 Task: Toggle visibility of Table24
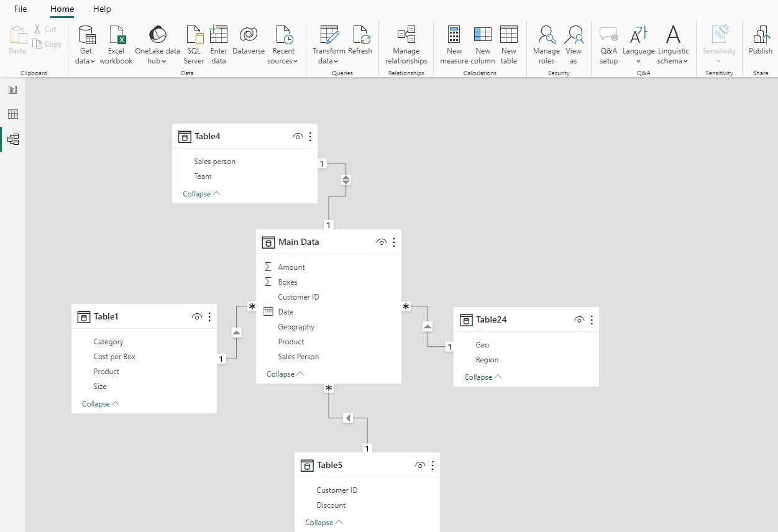579,319
